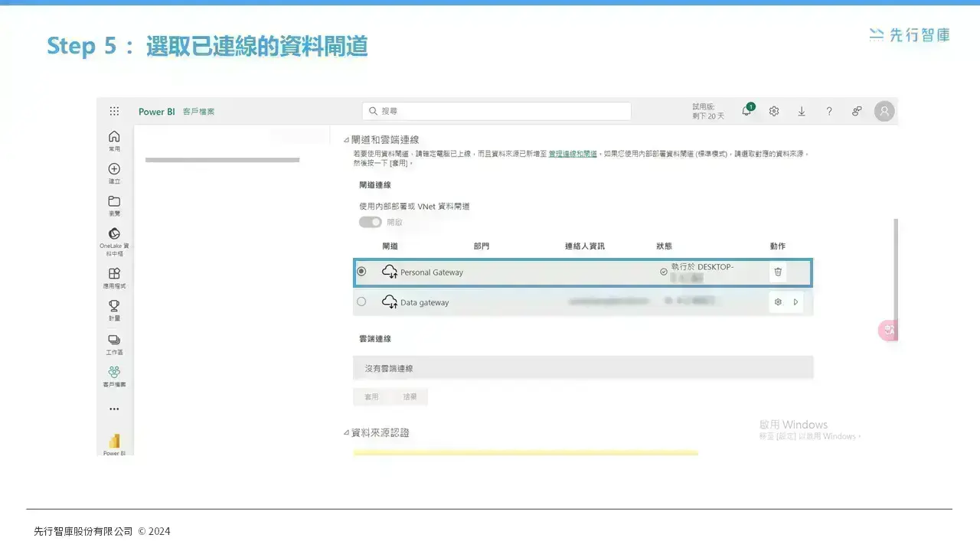Click the Power BI title in header

pyautogui.click(x=157, y=112)
